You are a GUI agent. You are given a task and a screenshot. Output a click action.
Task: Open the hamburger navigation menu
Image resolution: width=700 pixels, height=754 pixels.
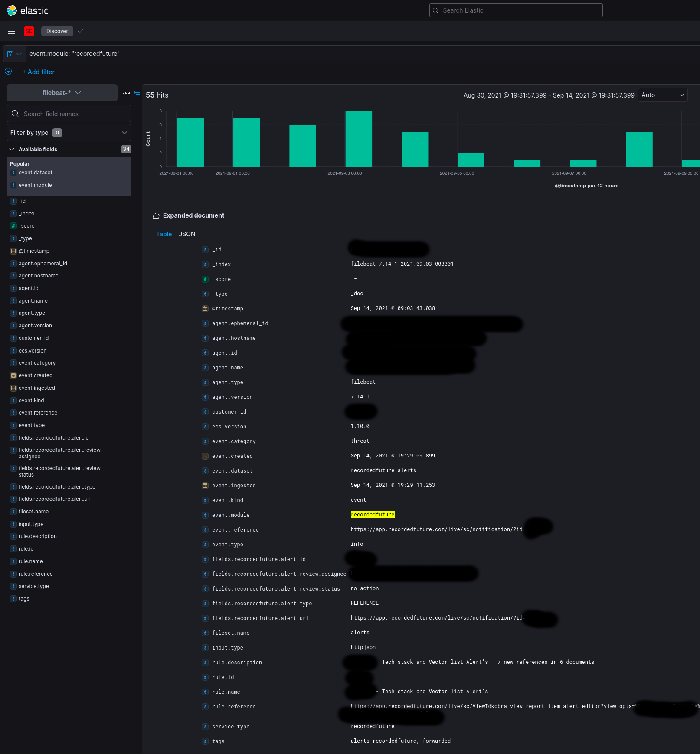(x=12, y=31)
